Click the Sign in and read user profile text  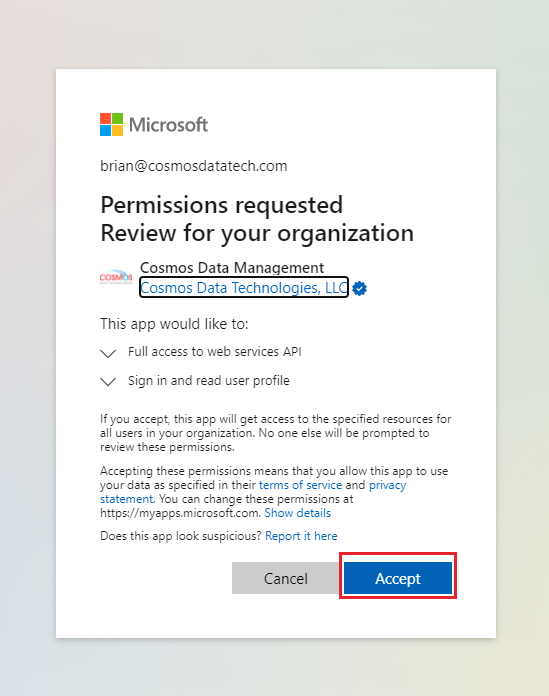(209, 380)
